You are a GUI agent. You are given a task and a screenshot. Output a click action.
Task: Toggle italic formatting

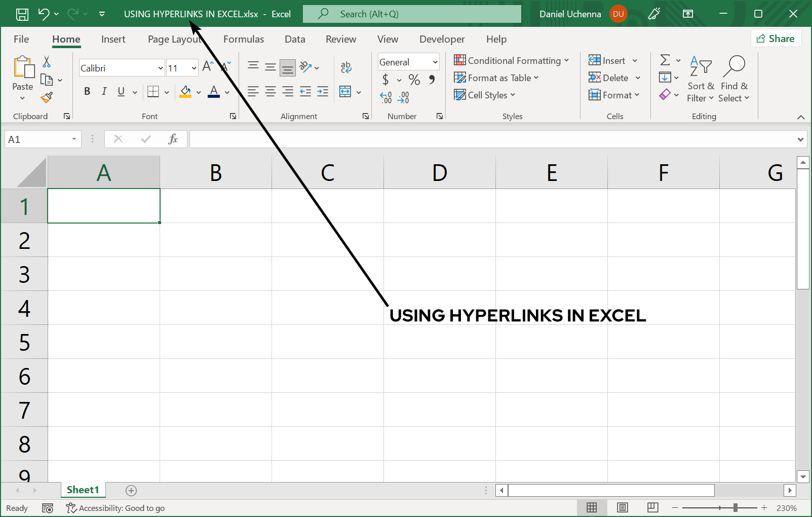pyautogui.click(x=104, y=91)
